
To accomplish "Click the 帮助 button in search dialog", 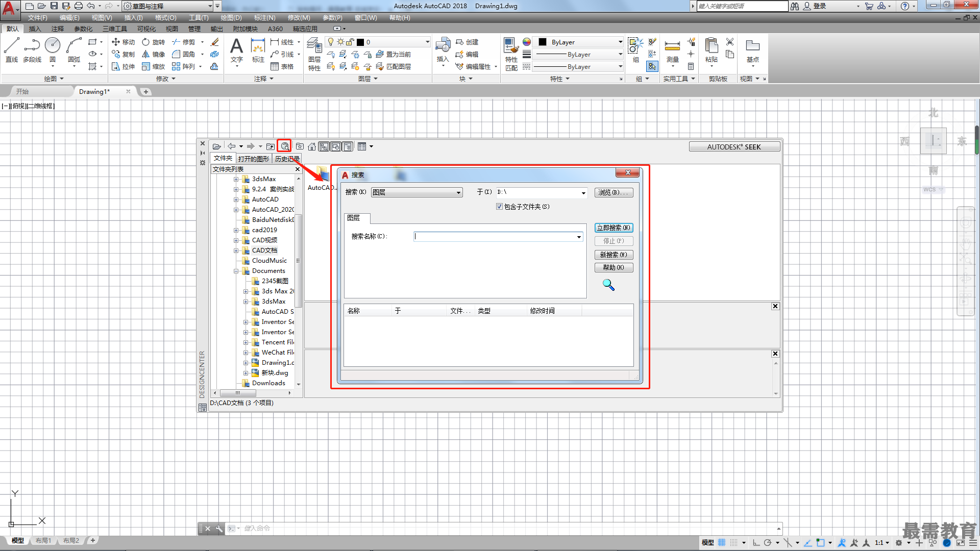I will click(x=614, y=267).
